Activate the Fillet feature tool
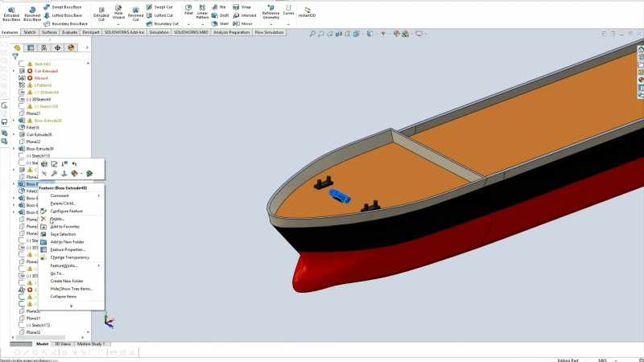The width and height of the screenshot is (644, 362). (188, 10)
